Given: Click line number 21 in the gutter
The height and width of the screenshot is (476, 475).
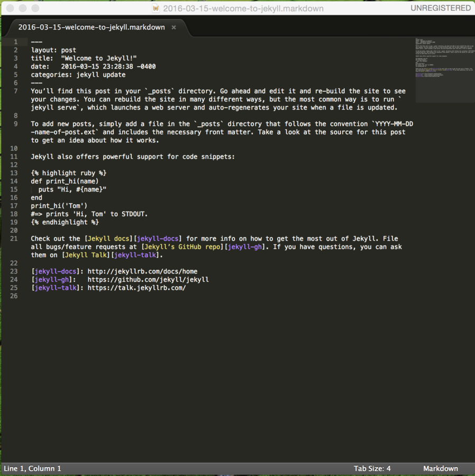Looking at the screenshot, I should (x=14, y=239).
